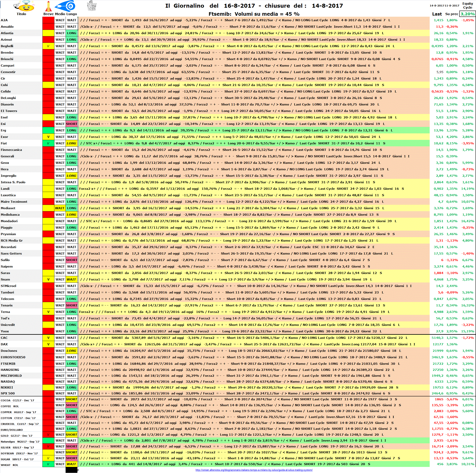The image size is (476, 473).
Task: Click the green V Breve cell for Fiat
Action: (48, 143)
